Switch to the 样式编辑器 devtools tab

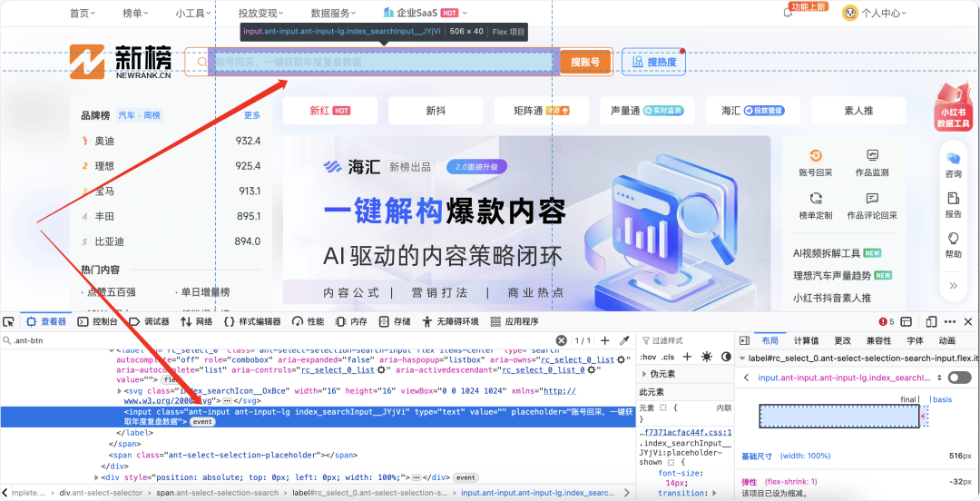252,321
